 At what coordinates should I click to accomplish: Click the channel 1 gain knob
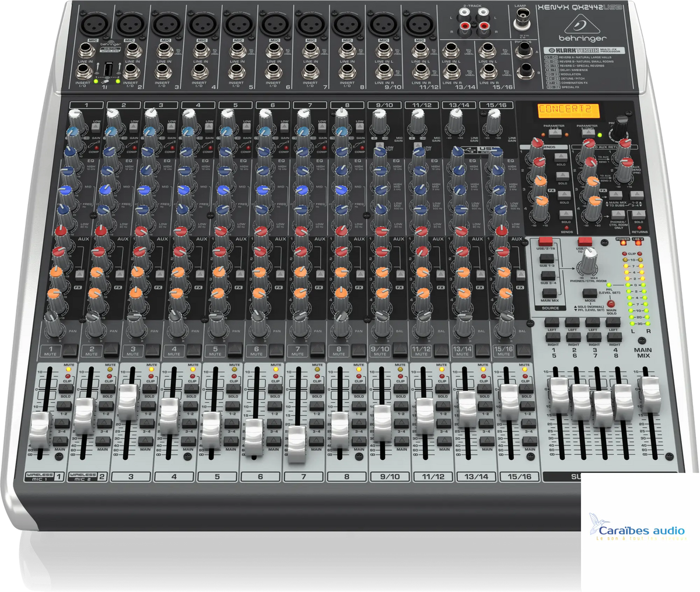click(x=76, y=121)
